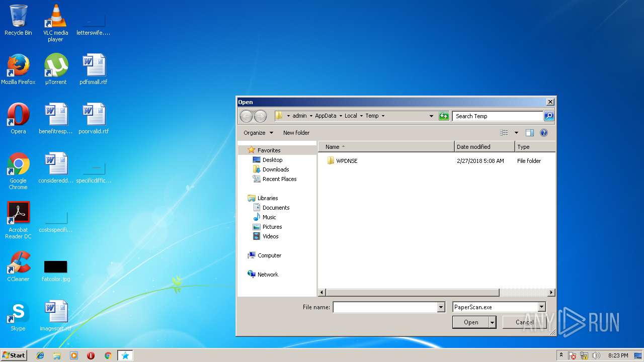The width and height of the screenshot is (644, 362).
Task: Expand the view options dropdown arrow
Action: click(x=516, y=133)
